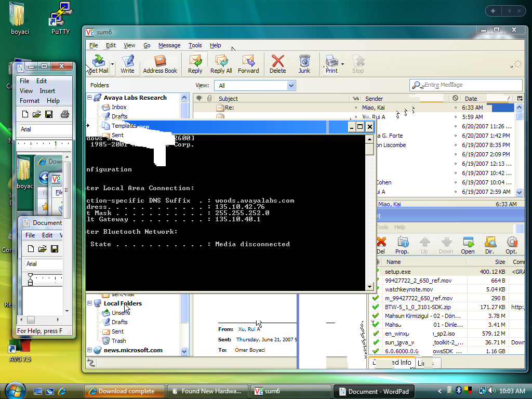Collapse Avaya Labs Research account tree
This screenshot has height=399, width=532.
point(89,97)
